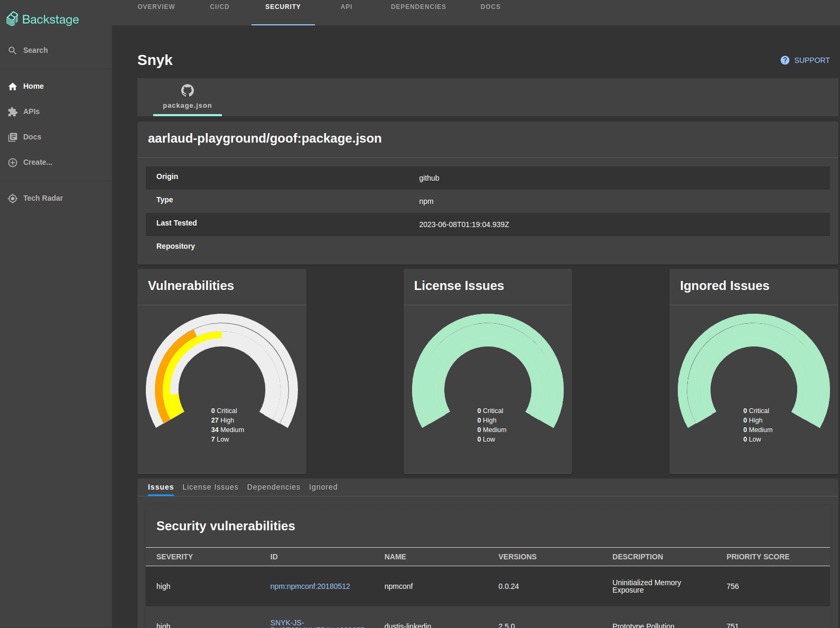This screenshot has height=628, width=840.
Task: Click the 7 Low vulnerabilities count
Action: (x=220, y=439)
